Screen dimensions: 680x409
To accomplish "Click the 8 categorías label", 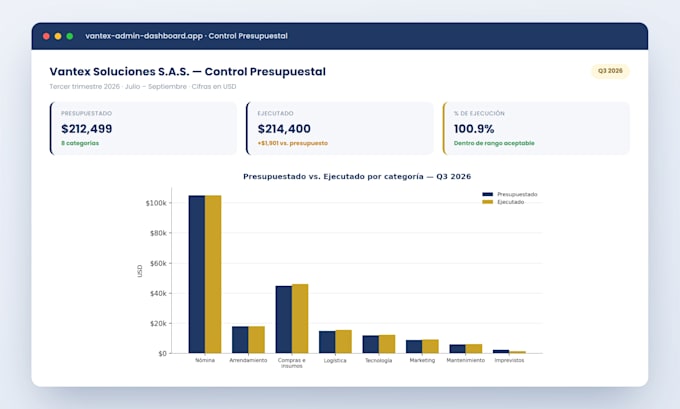I will click(x=80, y=143).
